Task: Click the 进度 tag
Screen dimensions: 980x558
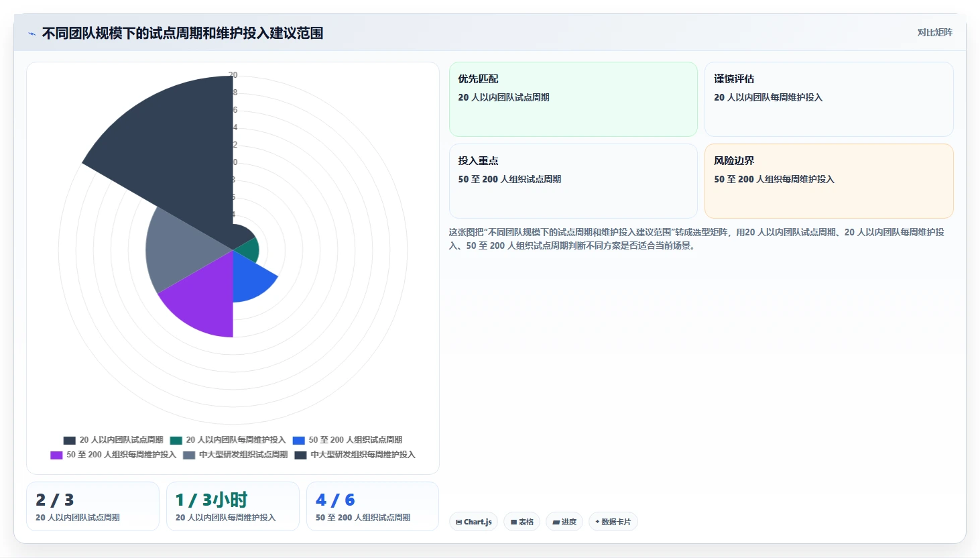Action: [x=564, y=522]
